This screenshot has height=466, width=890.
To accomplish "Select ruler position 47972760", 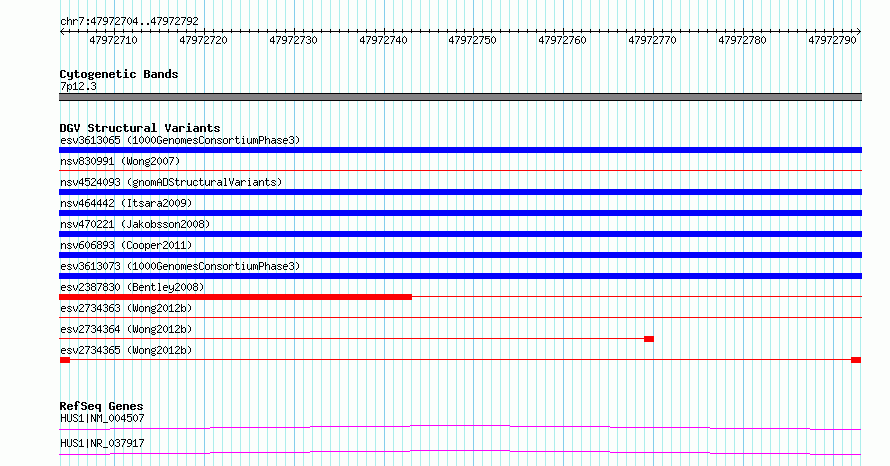I will pos(562,40).
